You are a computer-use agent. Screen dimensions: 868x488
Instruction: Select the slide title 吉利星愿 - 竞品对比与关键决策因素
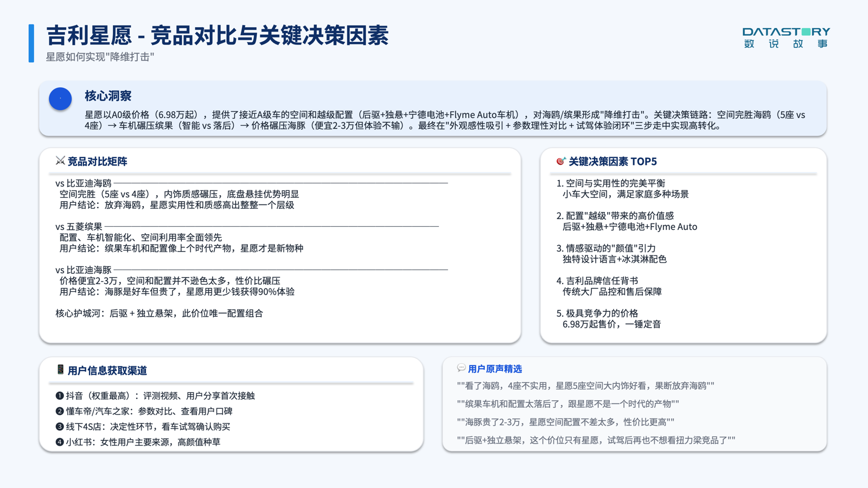[218, 36]
